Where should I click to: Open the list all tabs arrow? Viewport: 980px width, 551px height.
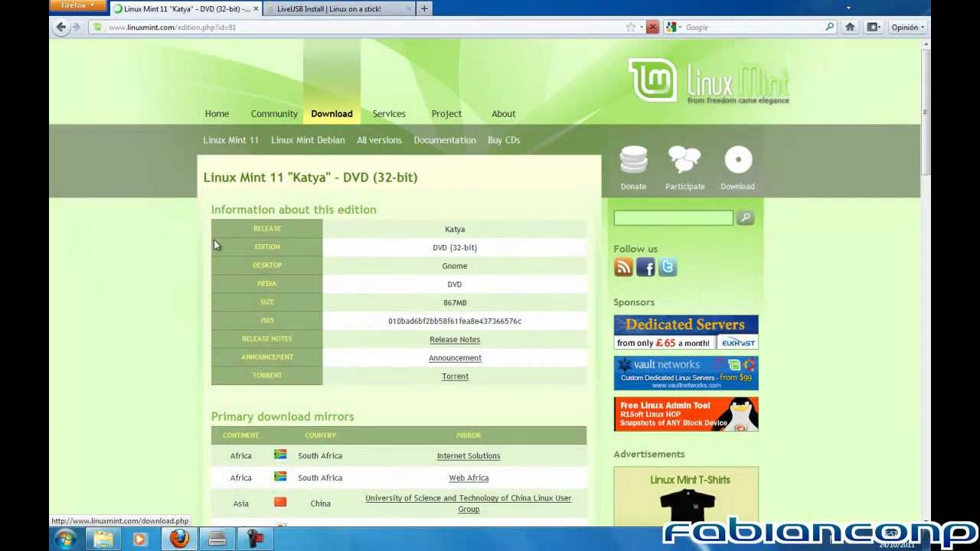(848, 8)
